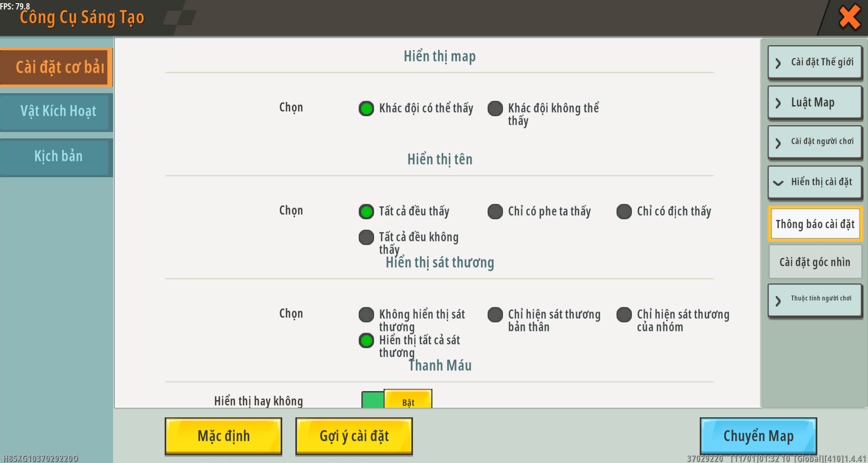The image size is (868, 463).
Task: Select Không hiển thị sát thương
Action: coord(366,315)
